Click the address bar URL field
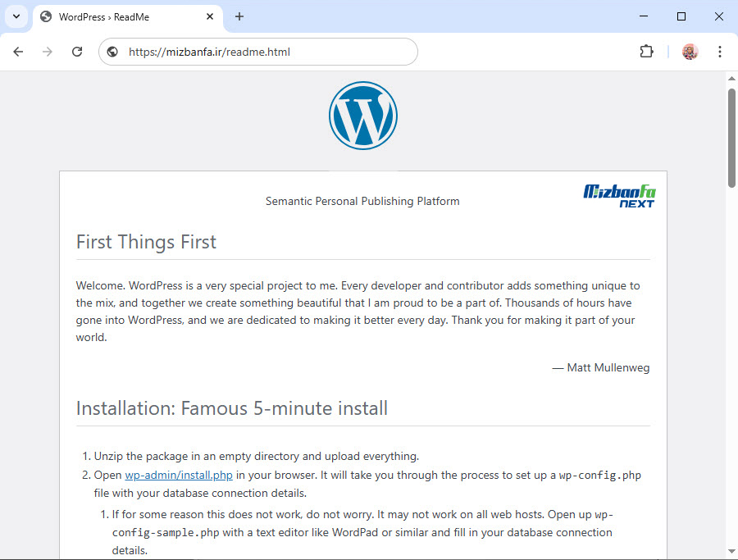 click(x=262, y=52)
